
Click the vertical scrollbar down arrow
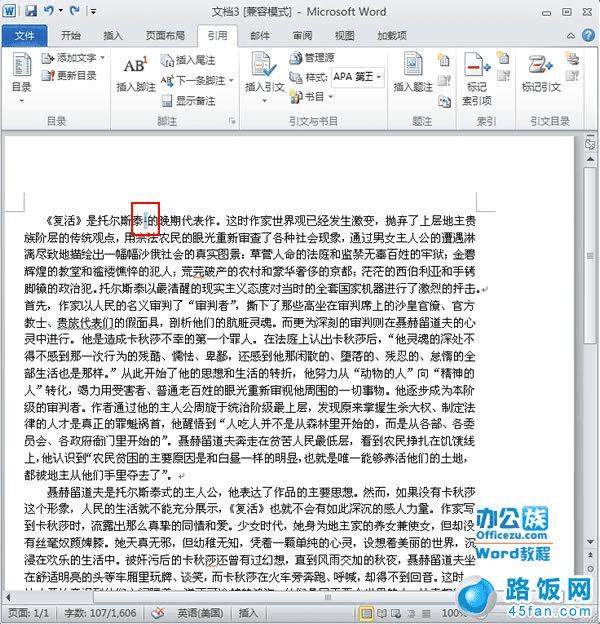(590, 542)
